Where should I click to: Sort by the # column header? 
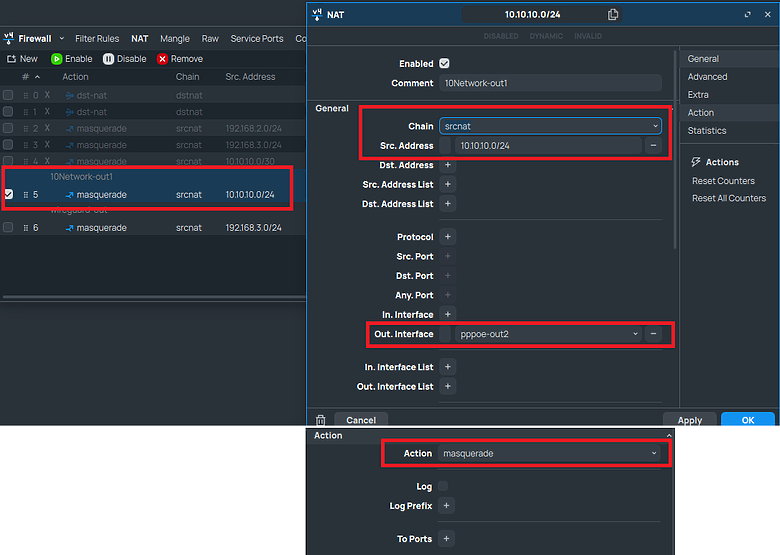(x=30, y=77)
